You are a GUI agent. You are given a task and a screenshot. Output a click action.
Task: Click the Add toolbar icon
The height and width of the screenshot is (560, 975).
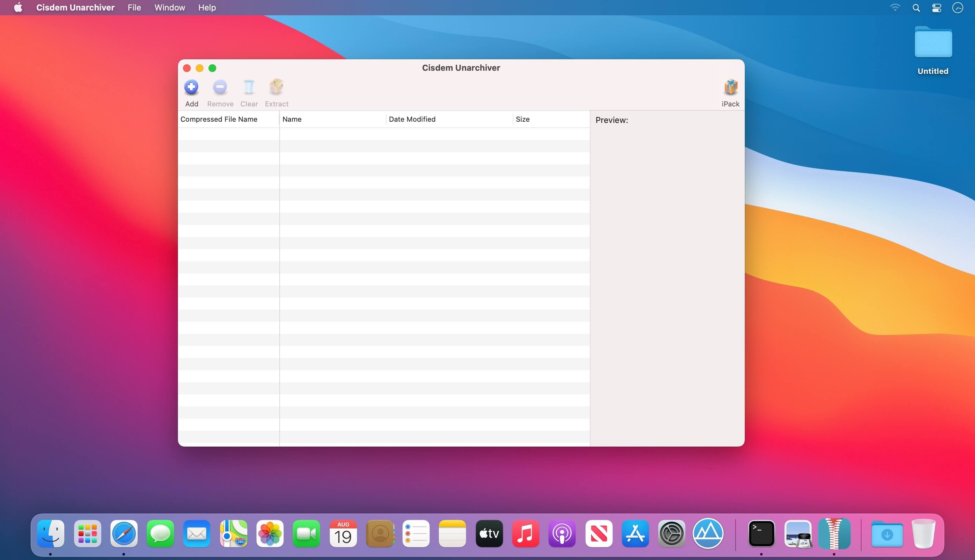point(191,88)
